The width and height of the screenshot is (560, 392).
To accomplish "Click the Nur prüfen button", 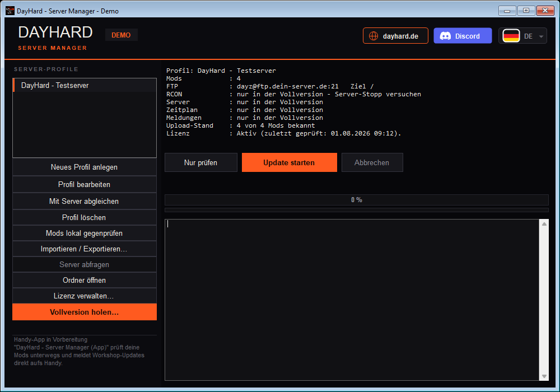I will click(200, 162).
